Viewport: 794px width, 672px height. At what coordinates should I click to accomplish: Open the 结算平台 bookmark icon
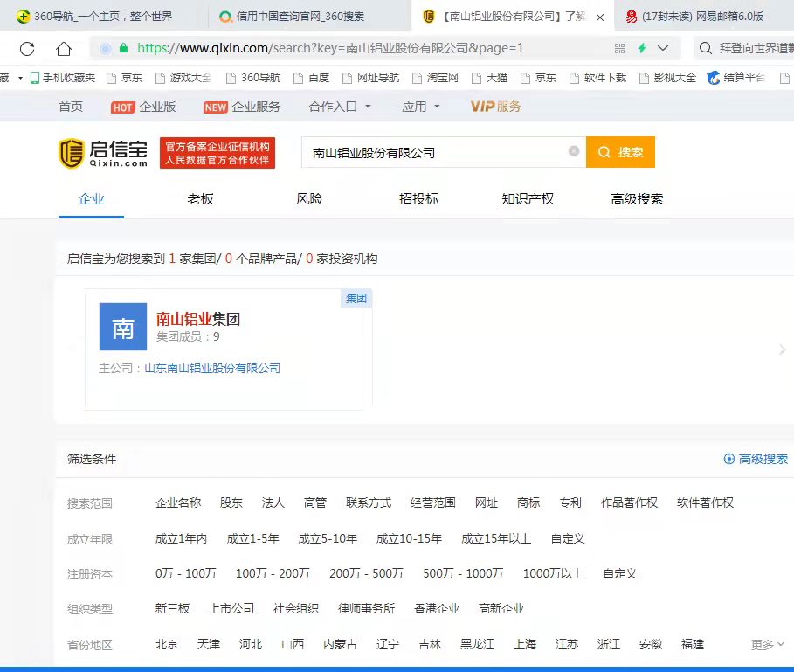(x=714, y=78)
